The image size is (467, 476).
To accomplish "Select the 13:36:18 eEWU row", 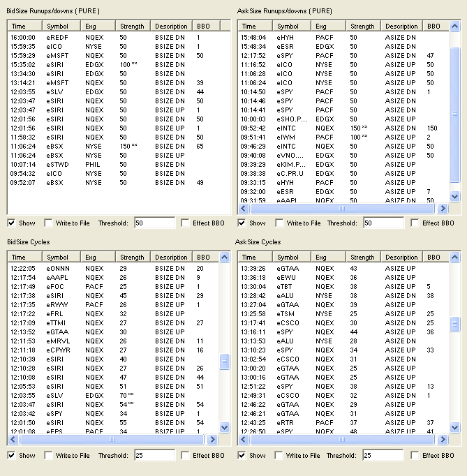I will 343,278.
